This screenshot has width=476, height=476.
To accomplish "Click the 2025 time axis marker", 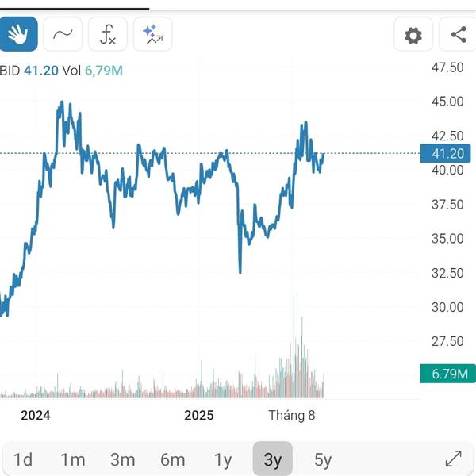I will 199,415.
